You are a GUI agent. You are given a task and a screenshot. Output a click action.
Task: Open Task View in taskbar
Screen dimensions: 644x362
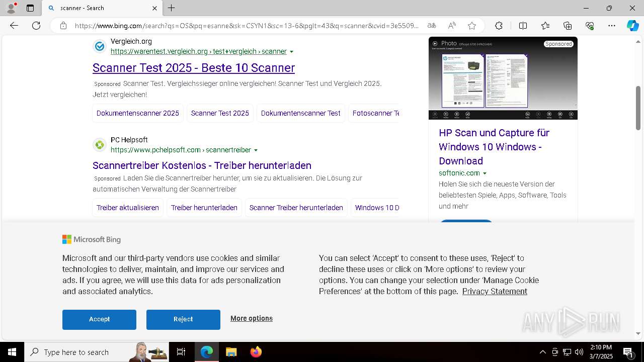[181, 352]
